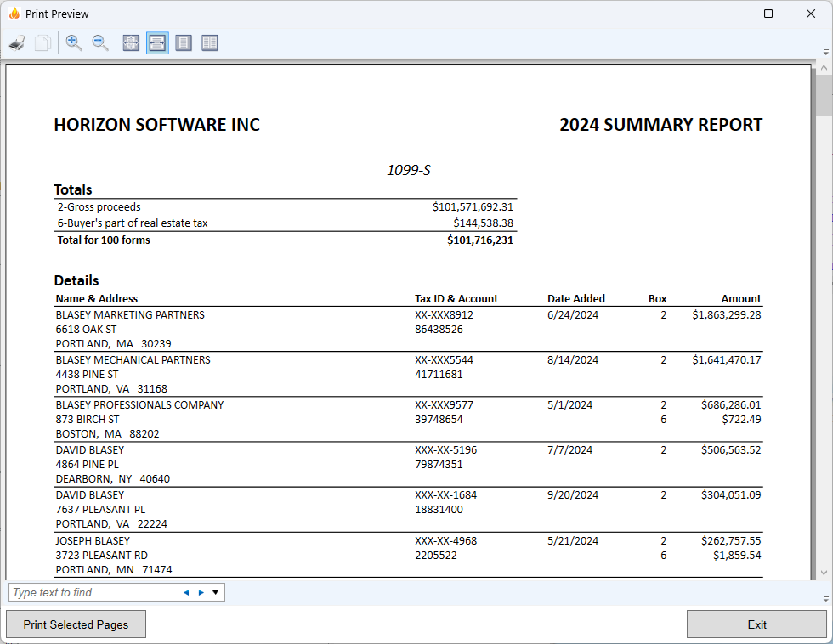Click the Date Added column header

click(x=576, y=298)
